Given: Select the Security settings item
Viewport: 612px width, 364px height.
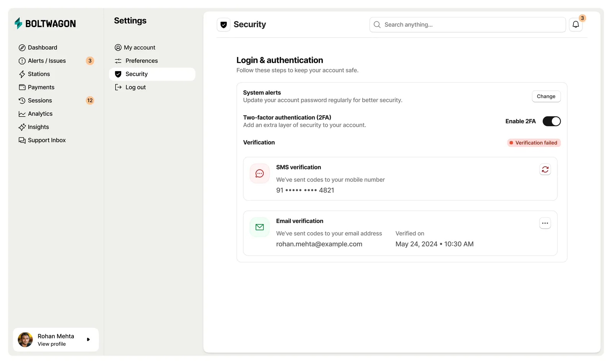Looking at the screenshot, I should [x=152, y=74].
